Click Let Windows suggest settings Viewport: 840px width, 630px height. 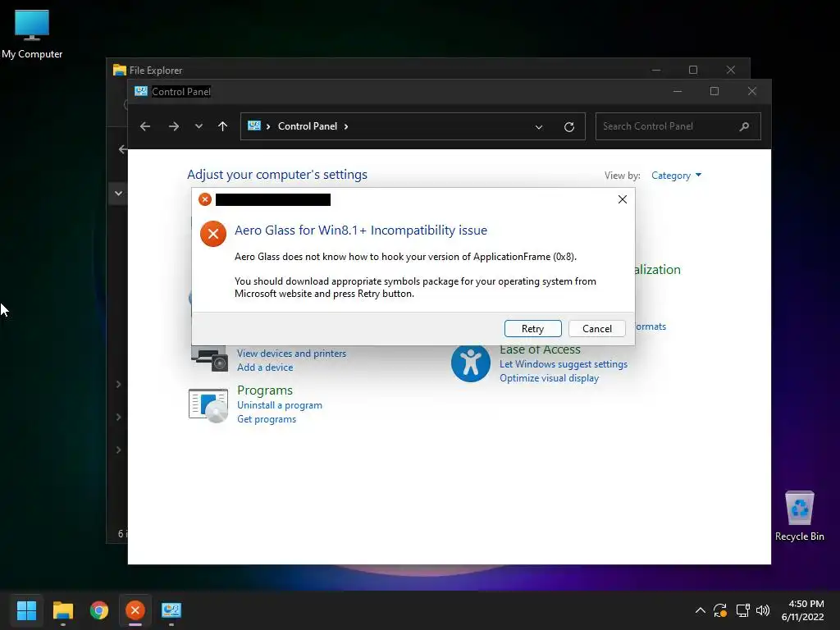tap(564, 364)
